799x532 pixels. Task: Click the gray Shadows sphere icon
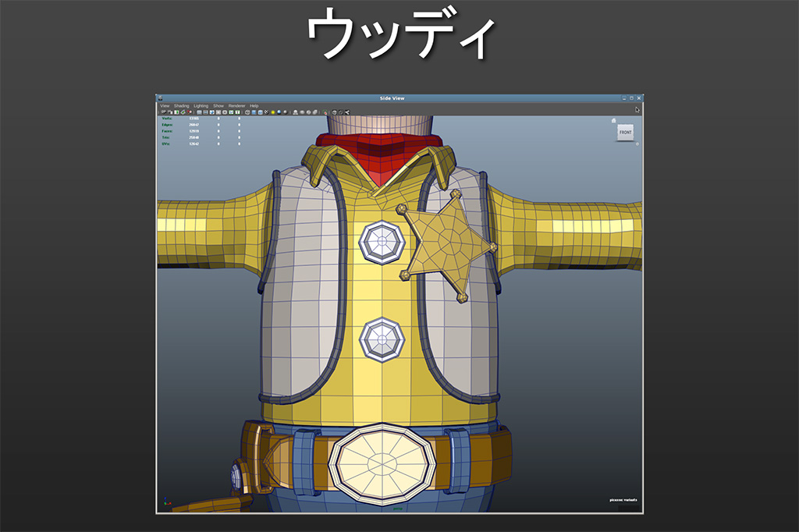pos(286,112)
